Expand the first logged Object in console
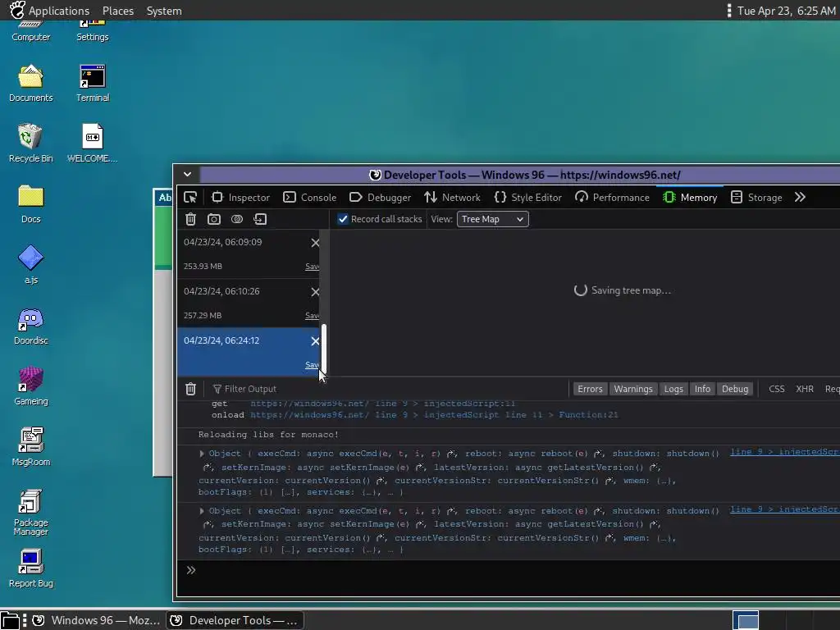Viewport: 840px width, 630px height. pyautogui.click(x=202, y=454)
